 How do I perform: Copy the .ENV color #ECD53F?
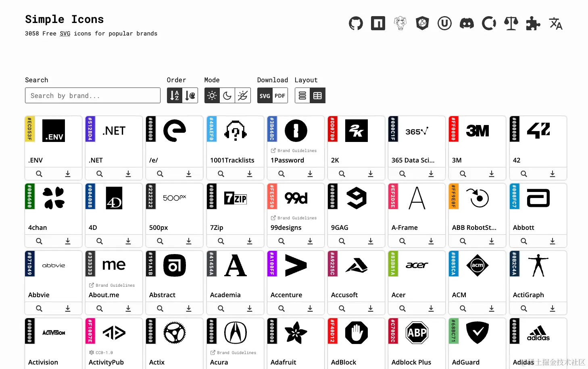[30, 129]
